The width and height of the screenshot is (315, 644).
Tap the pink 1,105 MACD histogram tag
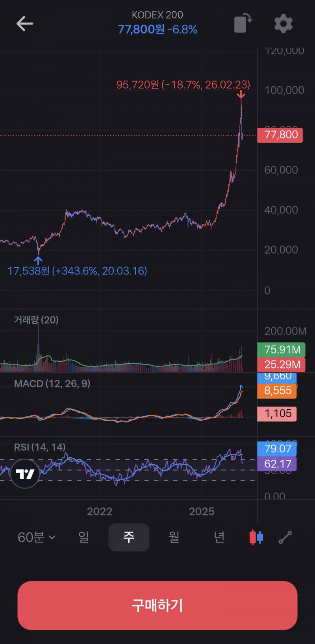tap(277, 414)
